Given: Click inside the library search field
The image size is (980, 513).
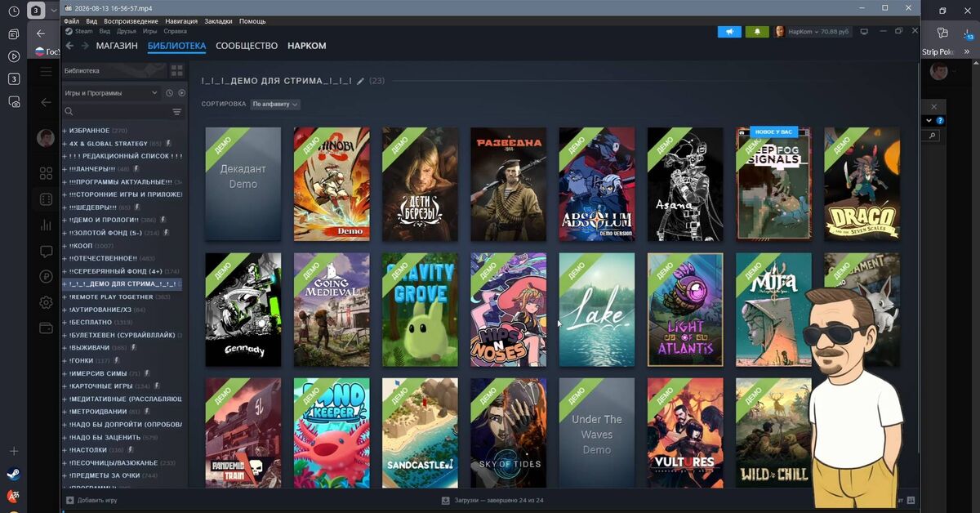Looking at the screenshot, I should point(122,112).
